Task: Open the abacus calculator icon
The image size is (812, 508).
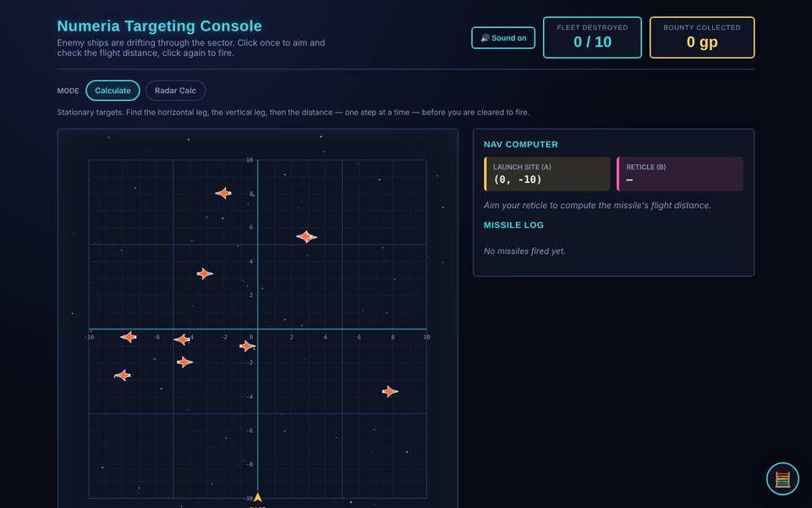Action: 782,479
